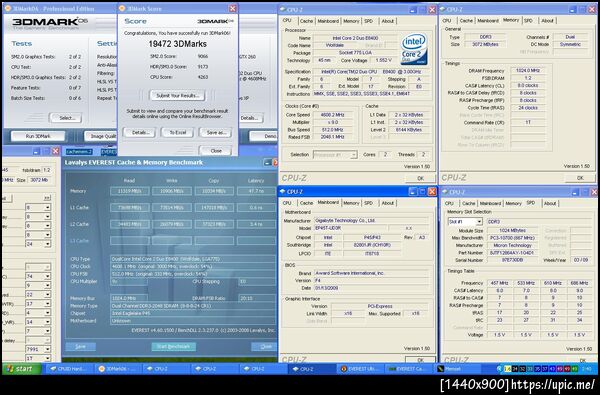Open SPD tab in CPU-Z Timings window

[528, 20]
